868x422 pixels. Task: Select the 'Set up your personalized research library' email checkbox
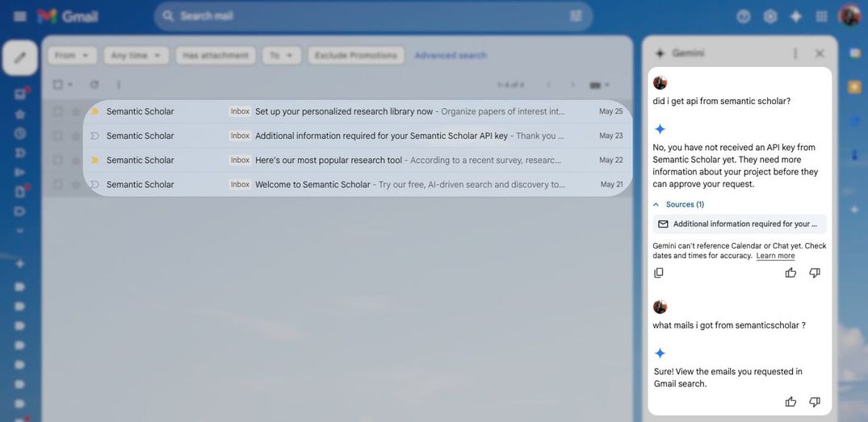click(x=57, y=111)
